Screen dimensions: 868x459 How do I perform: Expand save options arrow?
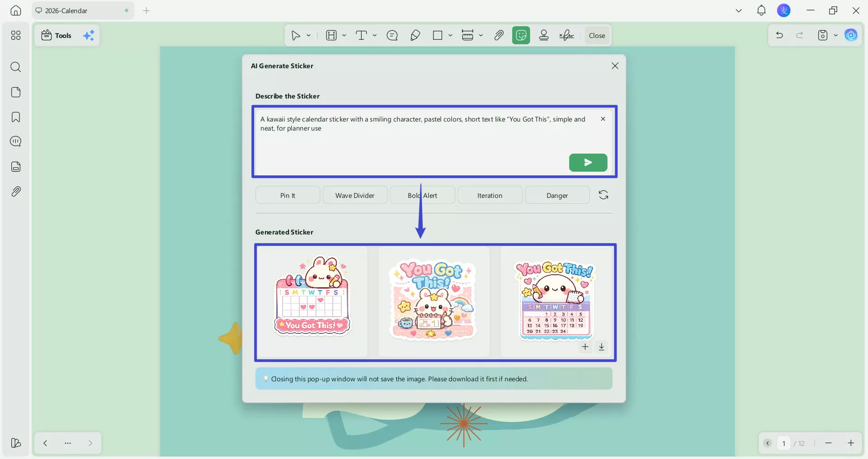click(x=836, y=35)
